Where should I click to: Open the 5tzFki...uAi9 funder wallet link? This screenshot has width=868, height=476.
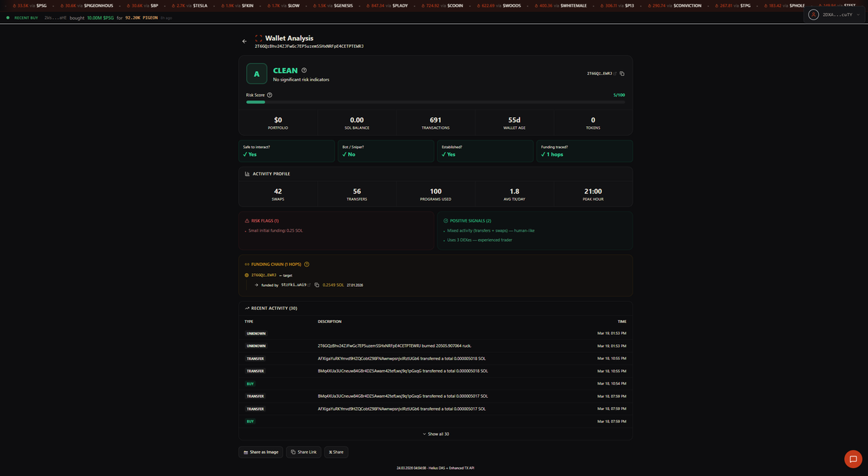(293, 285)
